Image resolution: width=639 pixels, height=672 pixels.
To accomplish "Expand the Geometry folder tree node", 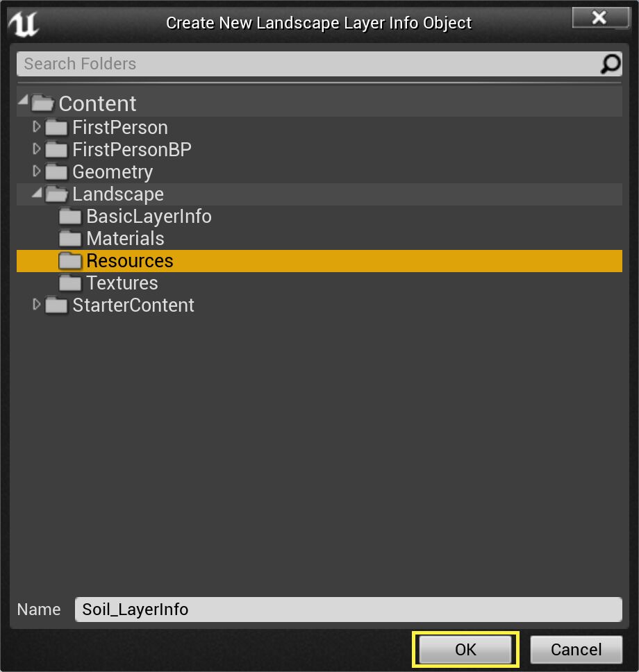I will click(x=36, y=171).
